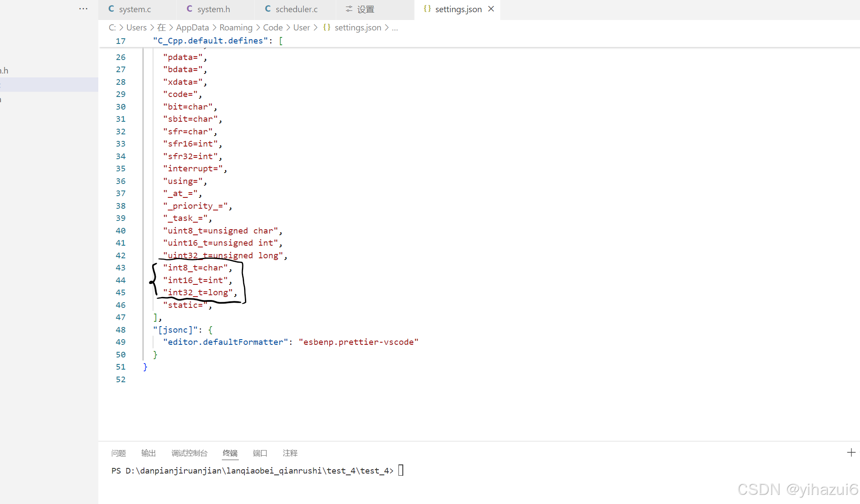Click the braces icon on settings.json tab
Image resolution: width=860 pixels, height=504 pixels.
pyautogui.click(x=427, y=9)
